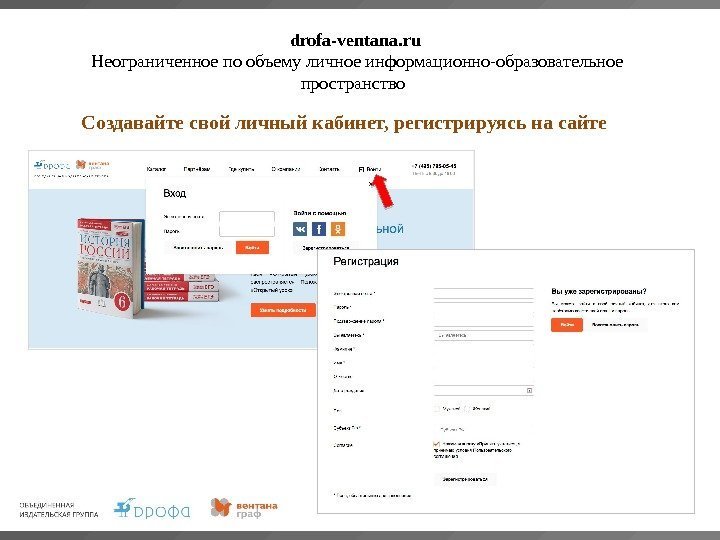Click the login and password input box
Screen dimensions: 720x540
(247, 224)
